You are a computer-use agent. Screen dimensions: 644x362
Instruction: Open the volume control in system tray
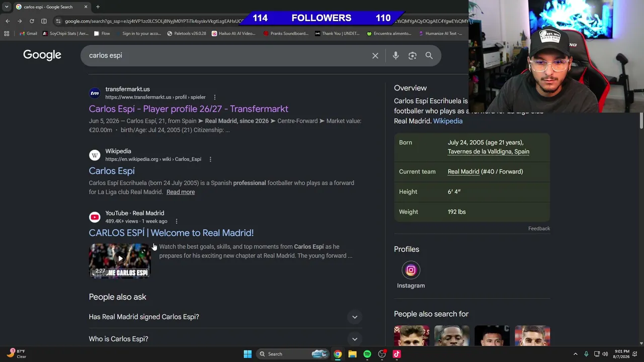[x=605, y=354]
